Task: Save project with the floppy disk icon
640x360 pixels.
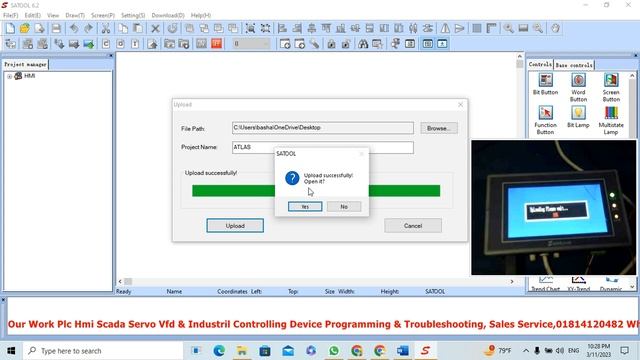Action: coord(56,28)
